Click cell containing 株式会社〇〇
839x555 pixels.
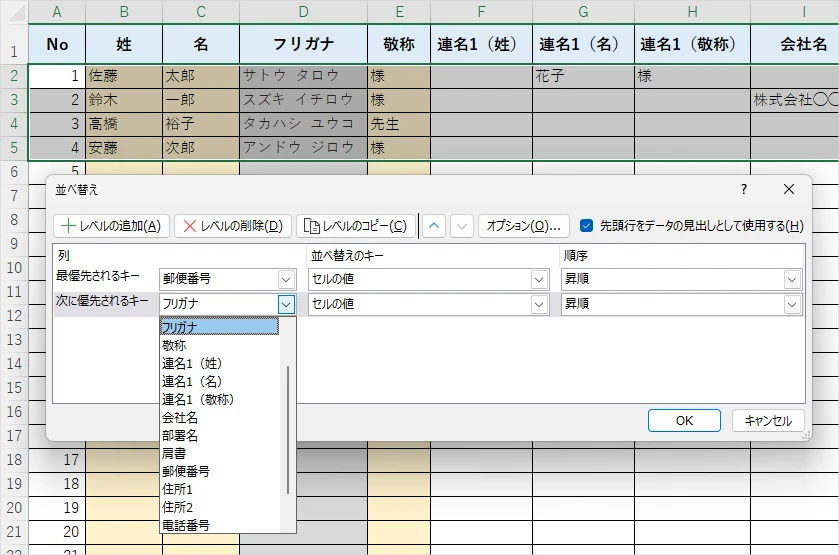click(795, 100)
